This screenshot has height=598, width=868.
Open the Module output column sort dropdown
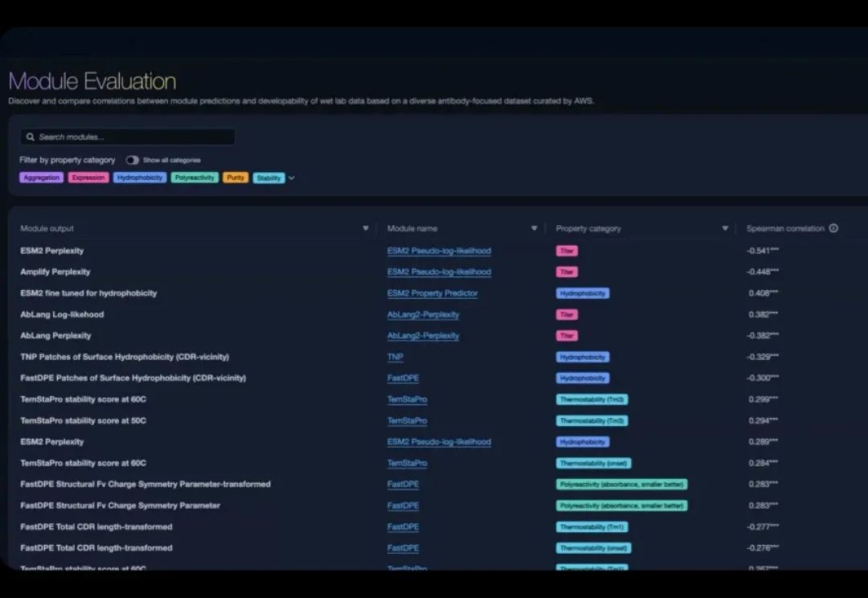point(366,228)
